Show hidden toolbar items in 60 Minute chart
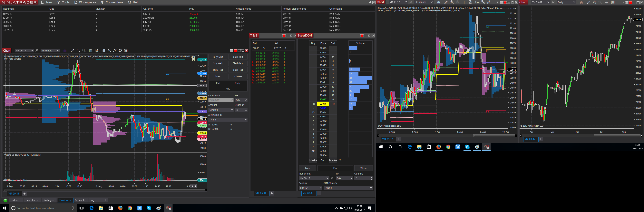 (x=497, y=2)
